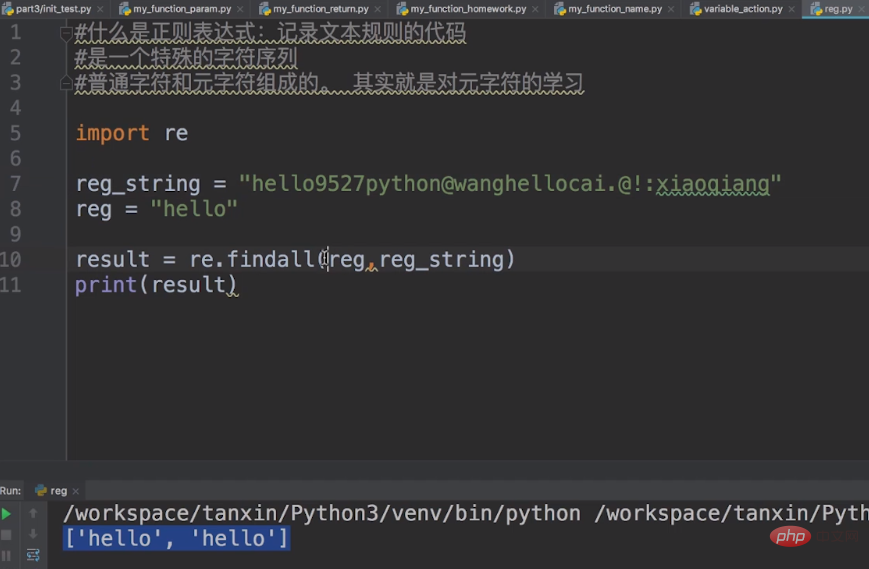The image size is (869, 569).
Task: Click the file icon on my_function_param.py tab
Action: point(125,9)
